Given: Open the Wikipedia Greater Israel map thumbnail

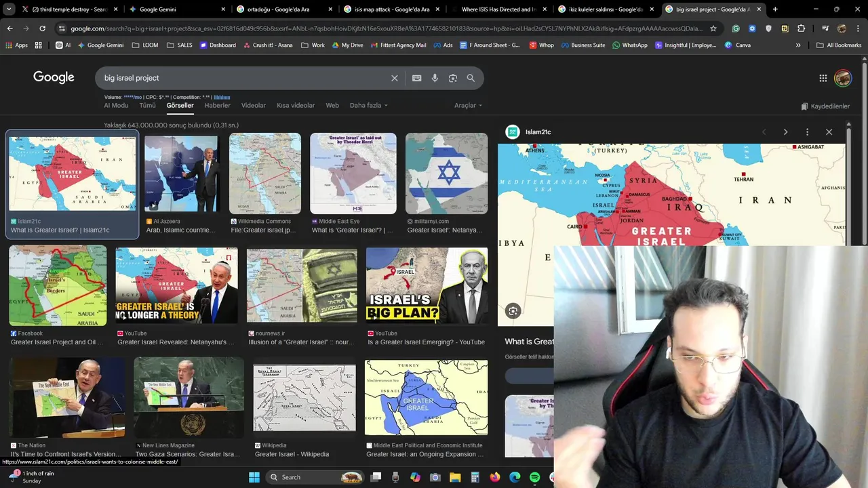Looking at the screenshot, I should [x=304, y=398].
